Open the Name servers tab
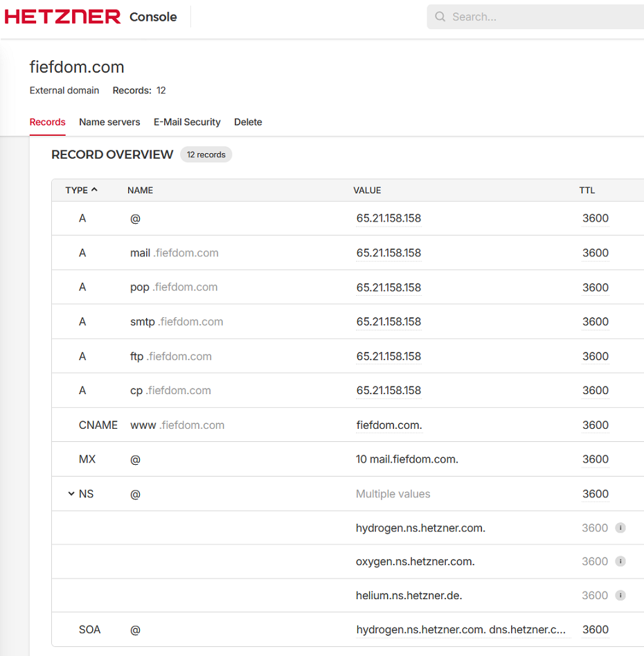The height and width of the screenshot is (656, 644). point(109,122)
